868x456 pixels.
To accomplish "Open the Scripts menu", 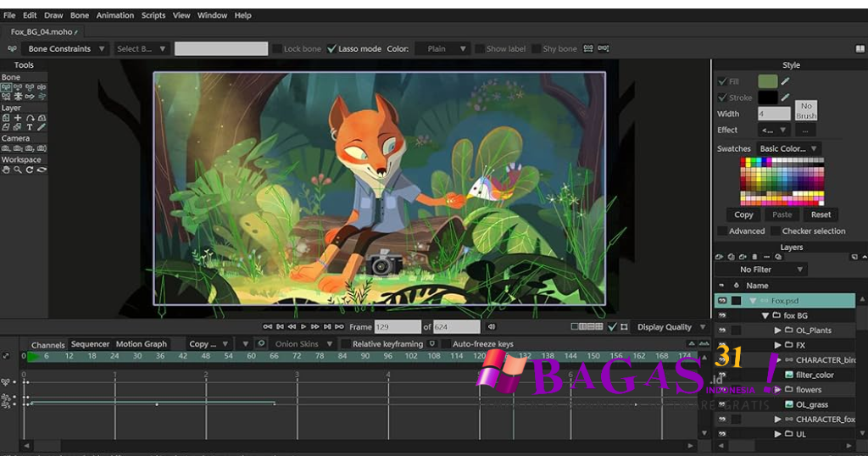I will [x=153, y=15].
